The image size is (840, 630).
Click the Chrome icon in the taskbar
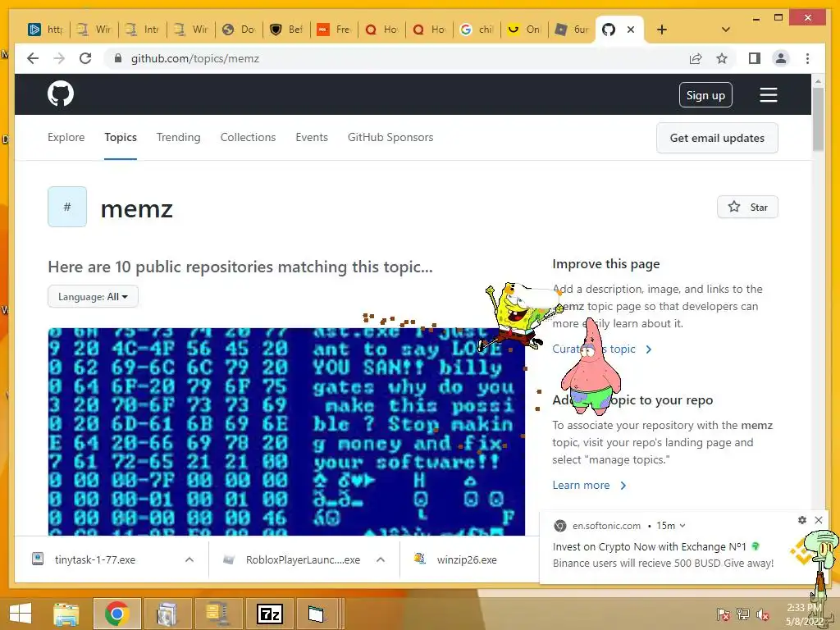click(116, 614)
